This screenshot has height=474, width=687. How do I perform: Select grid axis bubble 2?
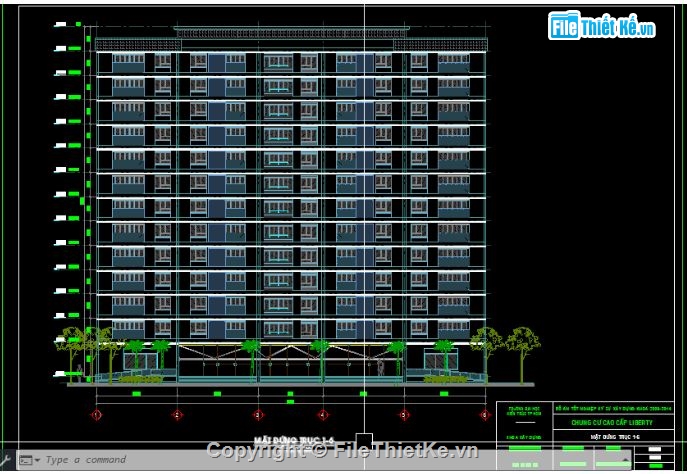[x=177, y=414]
